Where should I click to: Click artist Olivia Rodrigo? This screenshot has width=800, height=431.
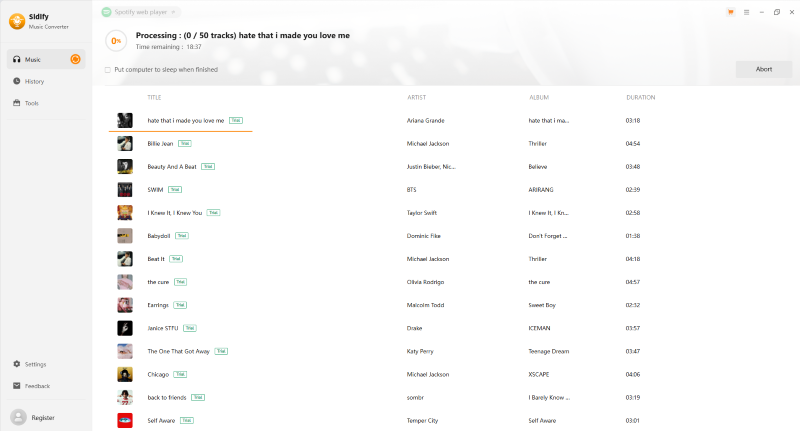coord(426,282)
